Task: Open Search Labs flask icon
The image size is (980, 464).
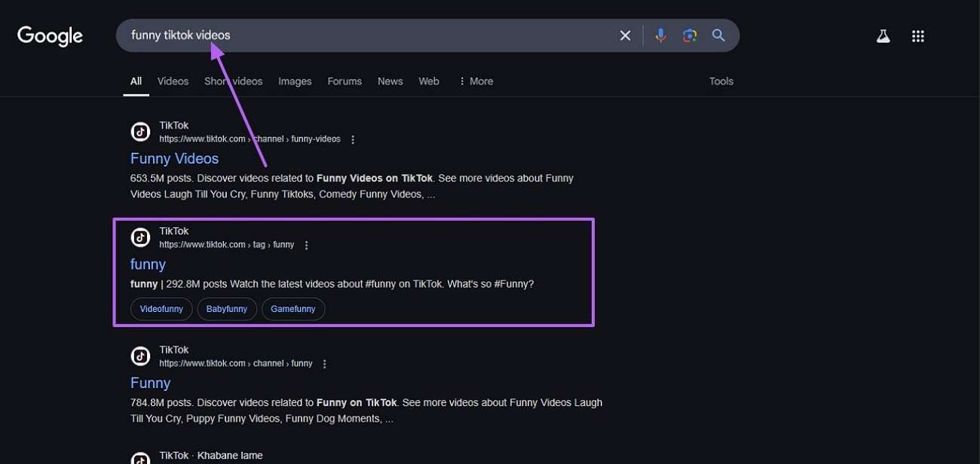Action: [x=883, y=36]
